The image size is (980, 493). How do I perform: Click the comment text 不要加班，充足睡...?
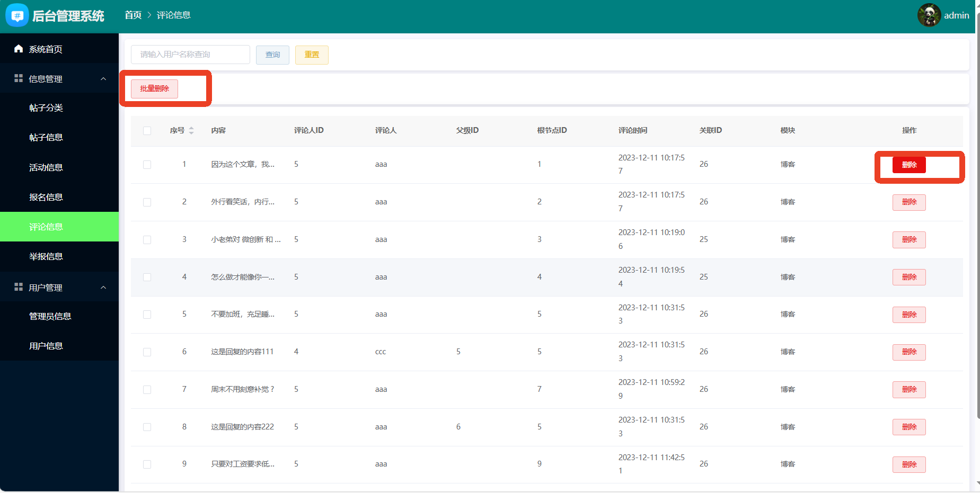pos(243,314)
